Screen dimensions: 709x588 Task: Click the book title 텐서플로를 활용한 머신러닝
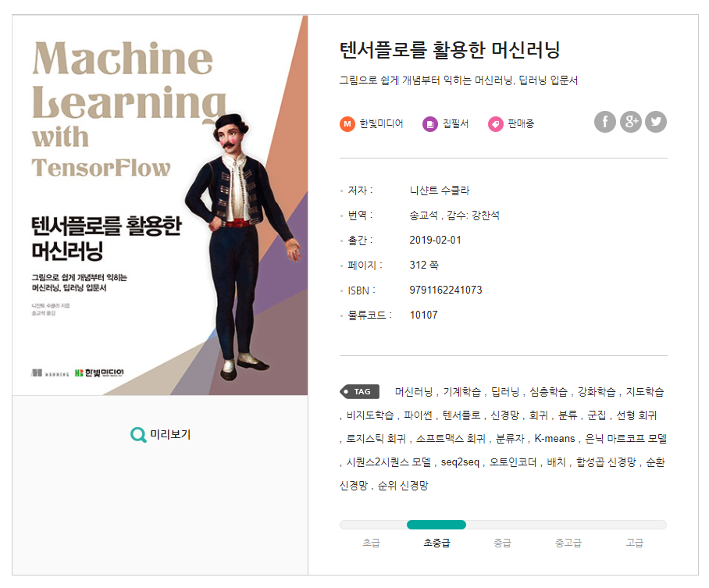(450, 50)
